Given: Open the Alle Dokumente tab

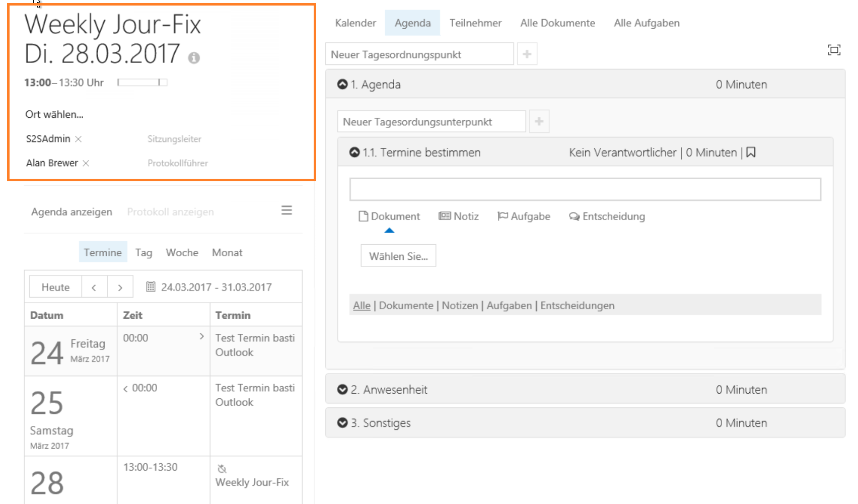Looking at the screenshot, I should tap(557, 23).
